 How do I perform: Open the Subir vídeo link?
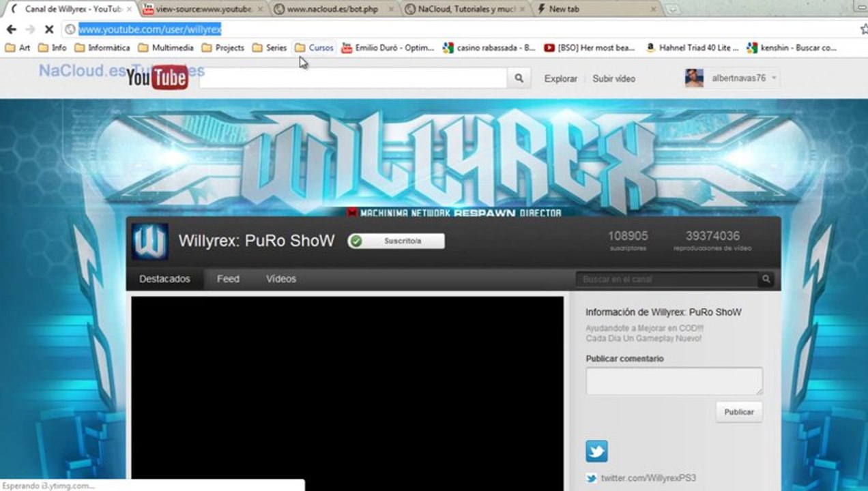point(613,78)
